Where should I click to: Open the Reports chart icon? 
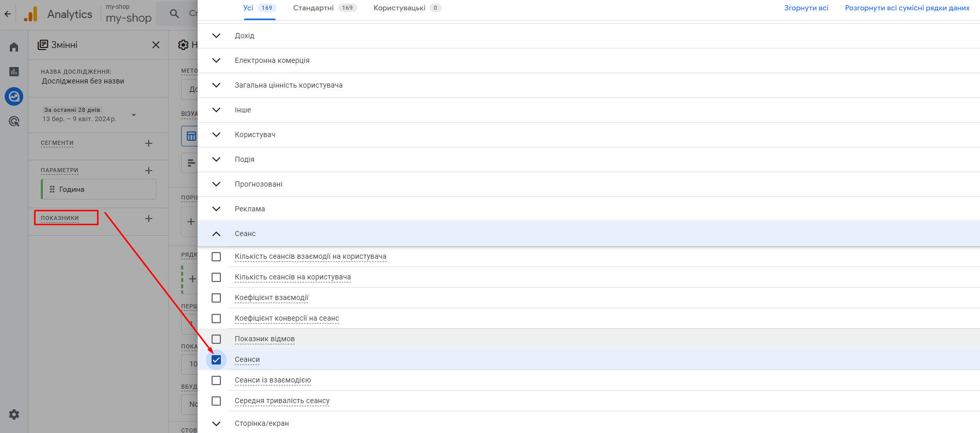click(x=14, y=72)
